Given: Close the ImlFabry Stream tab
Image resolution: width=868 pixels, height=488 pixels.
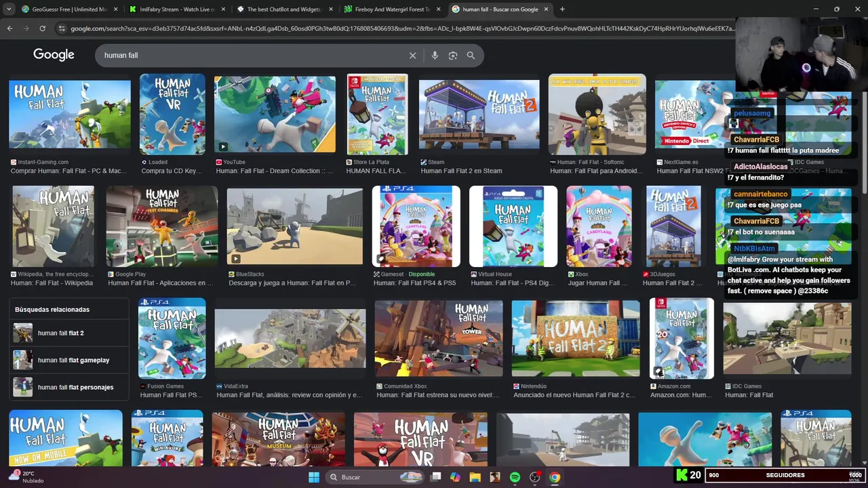Looking at the screenshot, I should pos(223,9).
